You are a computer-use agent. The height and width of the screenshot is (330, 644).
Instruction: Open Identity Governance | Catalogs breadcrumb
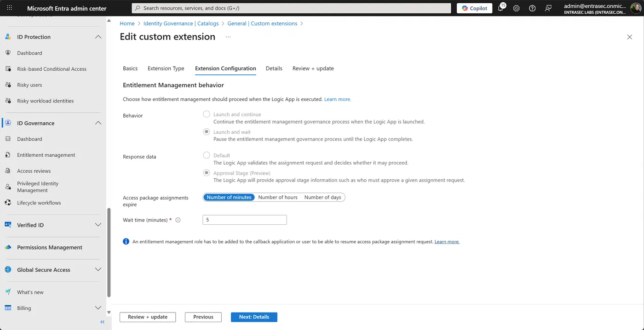pos(181,23)
